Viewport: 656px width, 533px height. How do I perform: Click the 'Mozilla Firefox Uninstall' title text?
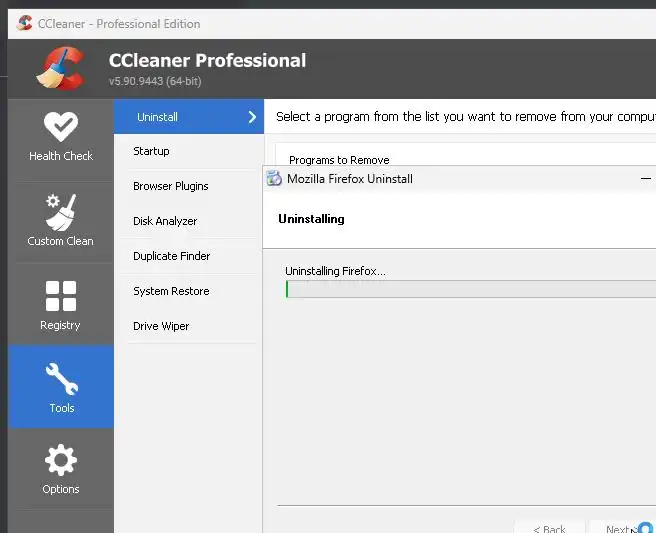tap(350, 179)
